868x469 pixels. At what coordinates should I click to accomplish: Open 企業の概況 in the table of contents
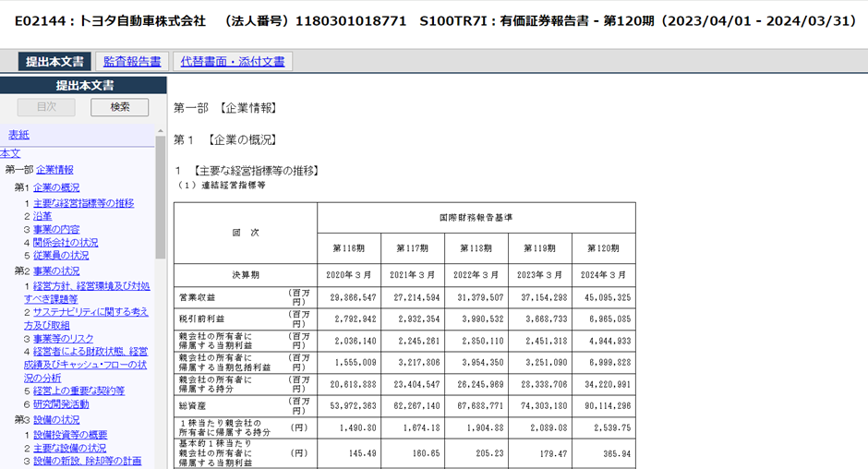pyautogui.click(x=56, y=187)
